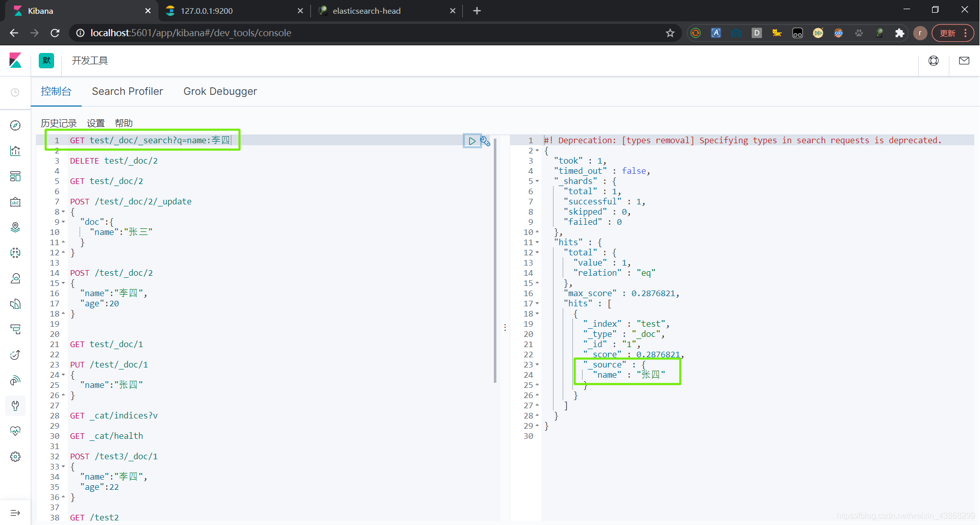The image size is (980, 525).
Task: Collapse request body at editor line 24
Action: (x=63, y=375)
